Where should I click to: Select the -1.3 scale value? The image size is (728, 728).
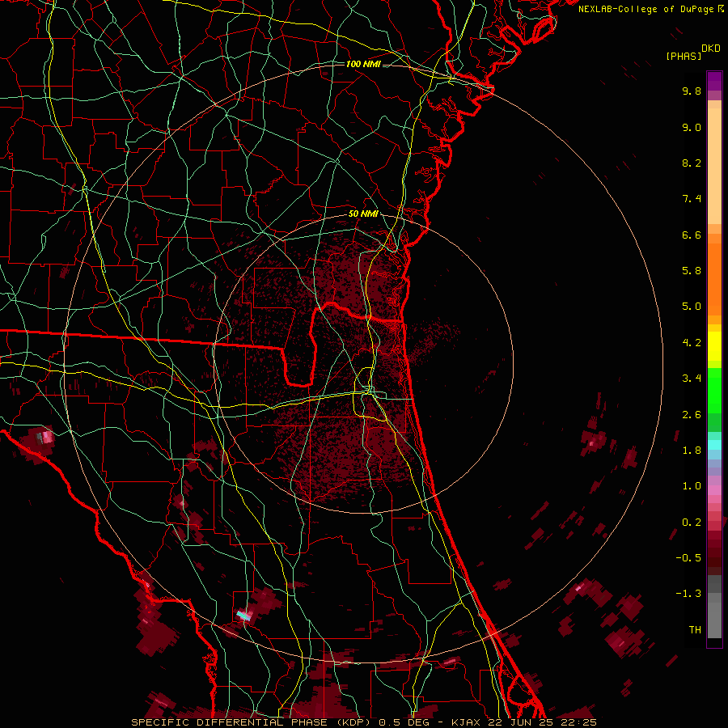coord(688,594)
